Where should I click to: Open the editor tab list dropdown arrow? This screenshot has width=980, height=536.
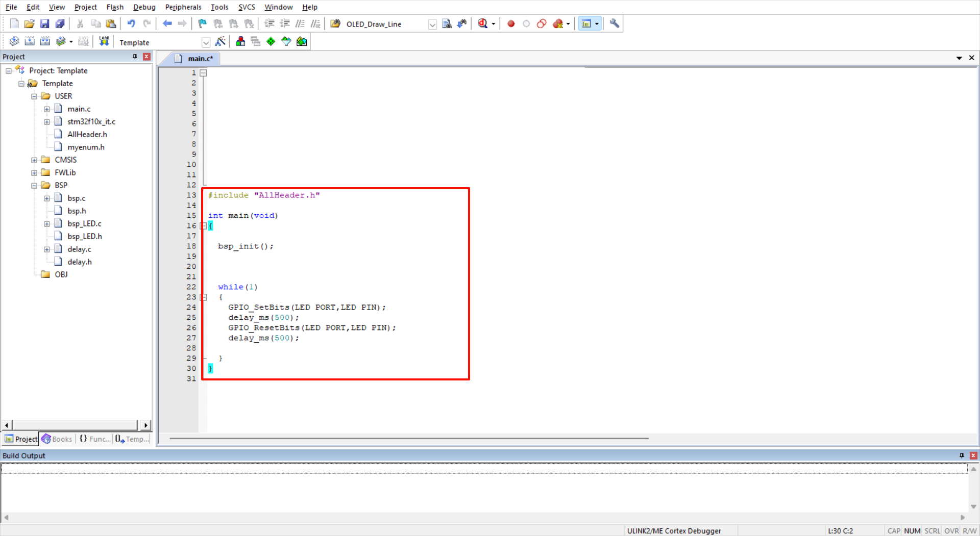pos(959,58)
